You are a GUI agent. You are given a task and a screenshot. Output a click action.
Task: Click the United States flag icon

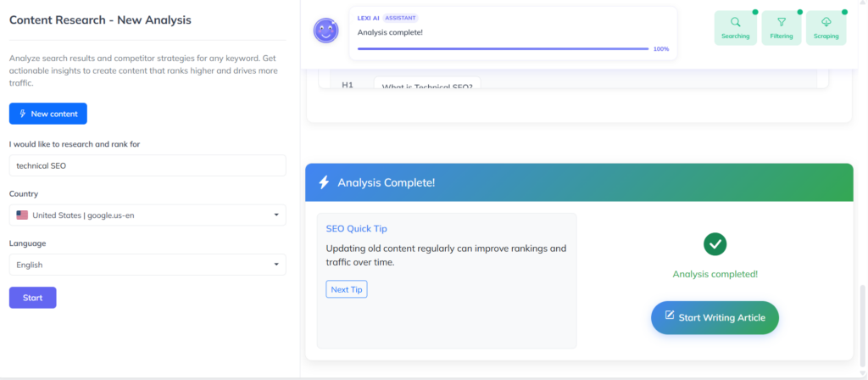coord(22,215)
